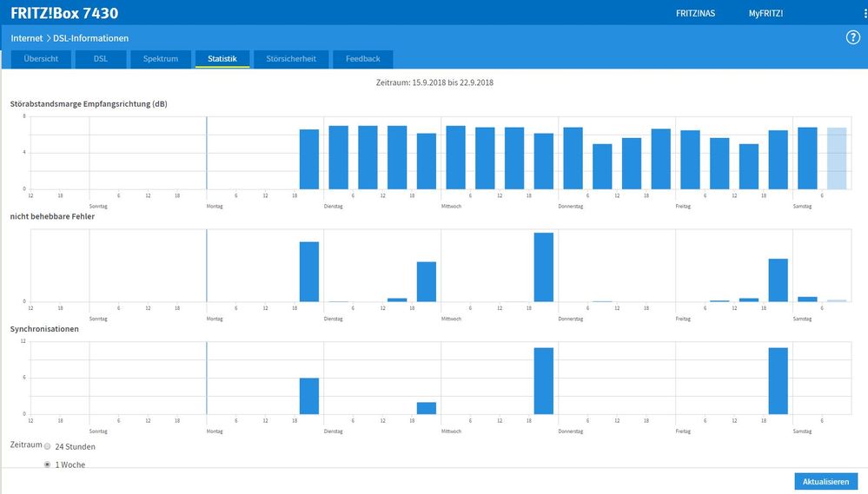Switch to the Übersicht tab

(41, 59)
